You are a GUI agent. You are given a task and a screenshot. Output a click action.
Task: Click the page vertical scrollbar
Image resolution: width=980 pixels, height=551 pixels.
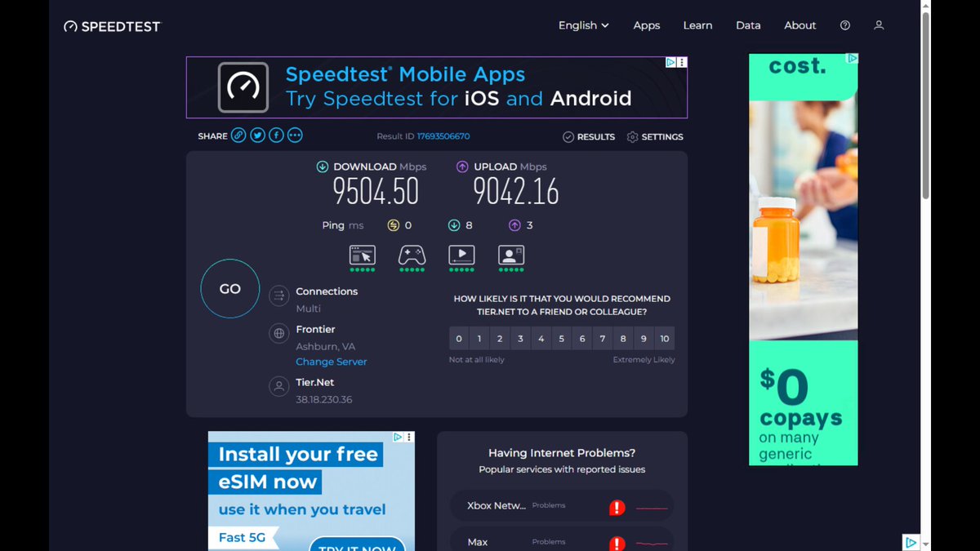point(925,106)
